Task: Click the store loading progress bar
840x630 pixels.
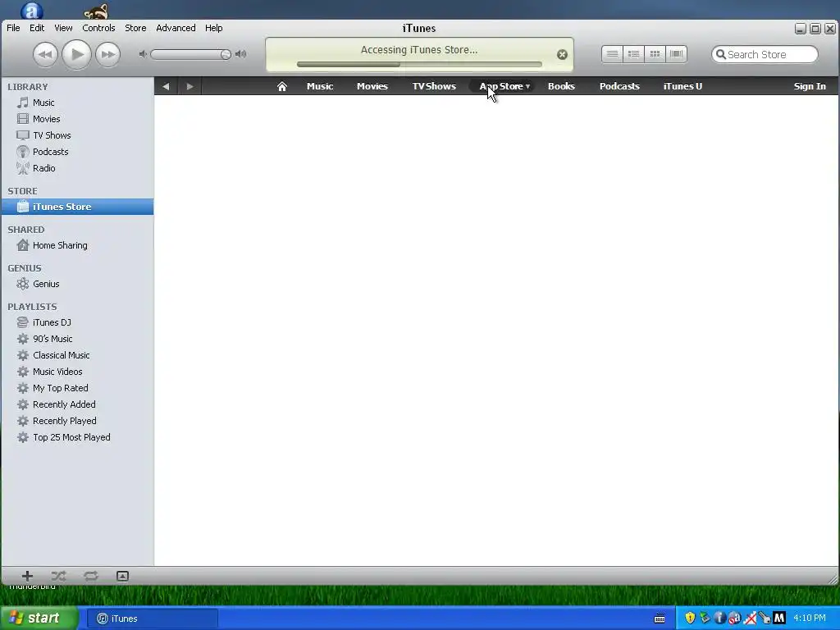Action: click(x=419, y=64)
